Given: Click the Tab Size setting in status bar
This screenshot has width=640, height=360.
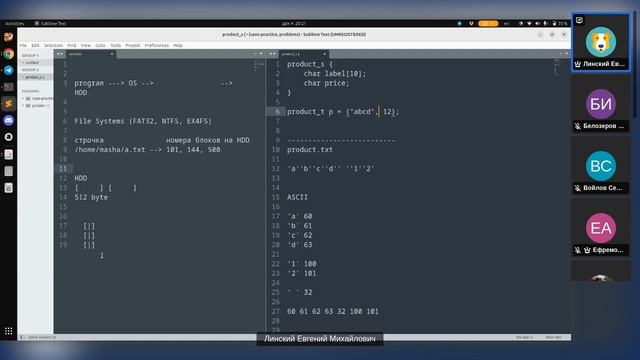Looking at the screenshot, I should click(x=524, y=338).
